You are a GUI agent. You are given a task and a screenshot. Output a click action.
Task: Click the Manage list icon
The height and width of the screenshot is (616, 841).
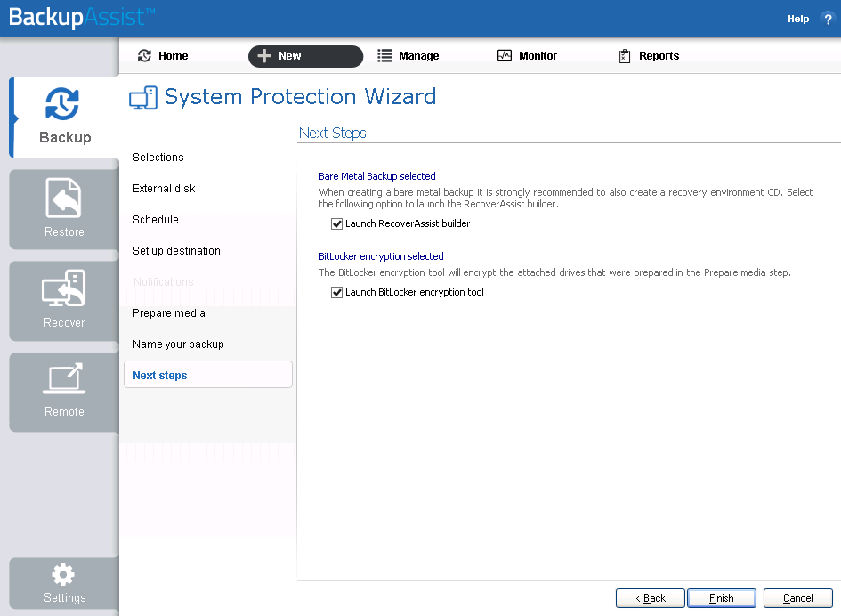pos(384,56)
